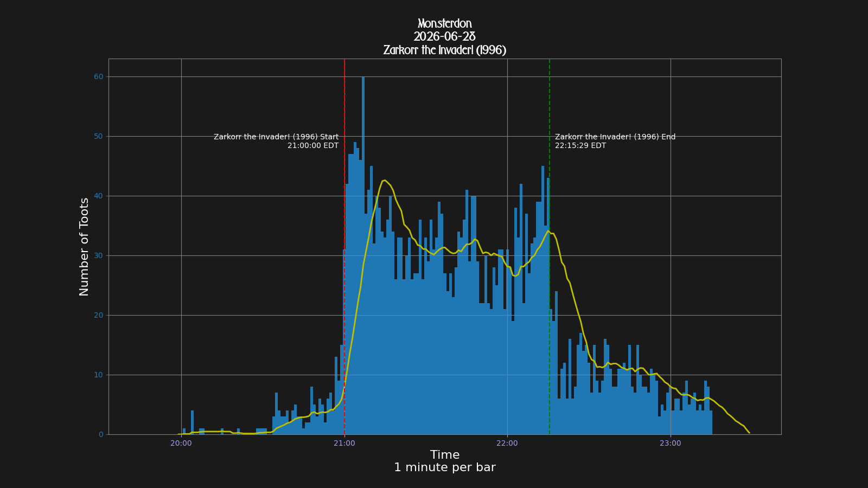The image size is (868, 488).
Task: Click the 'Time' x-axis label
Action: (445, 455)
